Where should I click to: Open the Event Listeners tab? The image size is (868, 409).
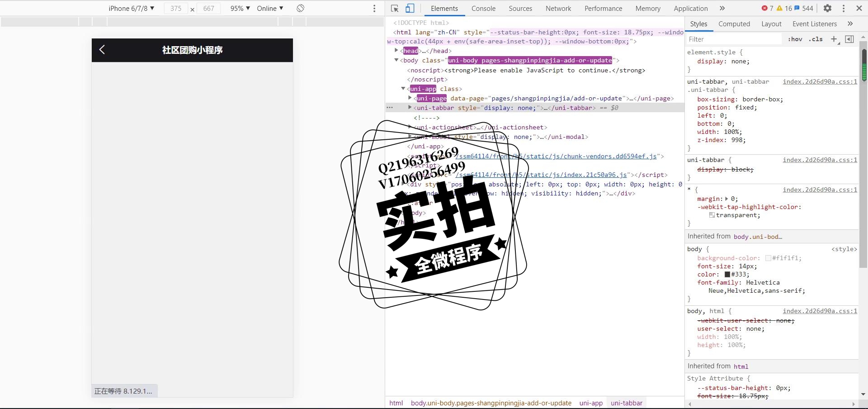(x=815, y=24)
